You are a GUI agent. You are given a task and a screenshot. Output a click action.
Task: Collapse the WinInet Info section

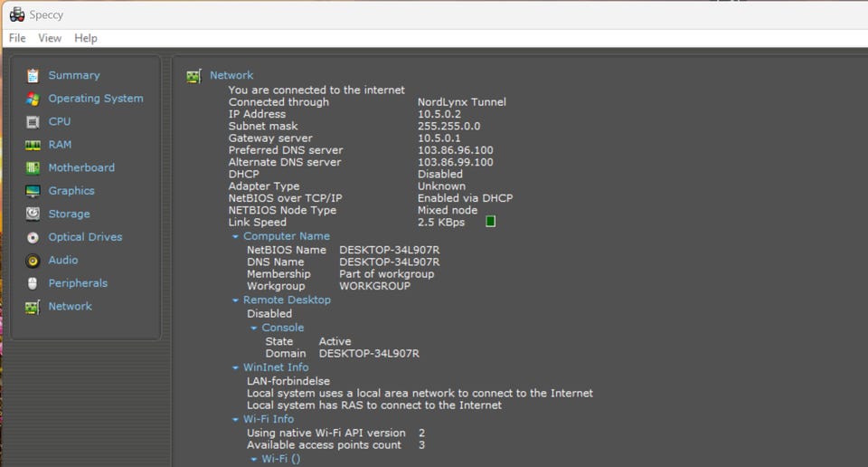235,367
